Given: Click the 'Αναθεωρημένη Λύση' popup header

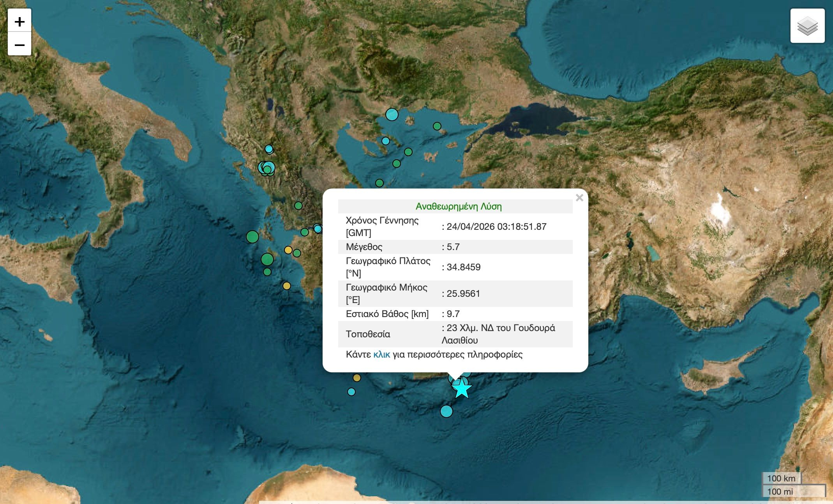Looking at the screenshot, I should (459, 206).
